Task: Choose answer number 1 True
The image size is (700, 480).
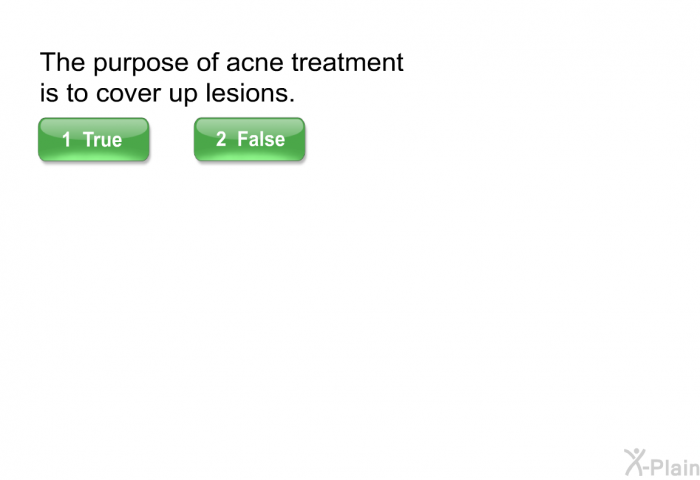Action: coord(93,139)
